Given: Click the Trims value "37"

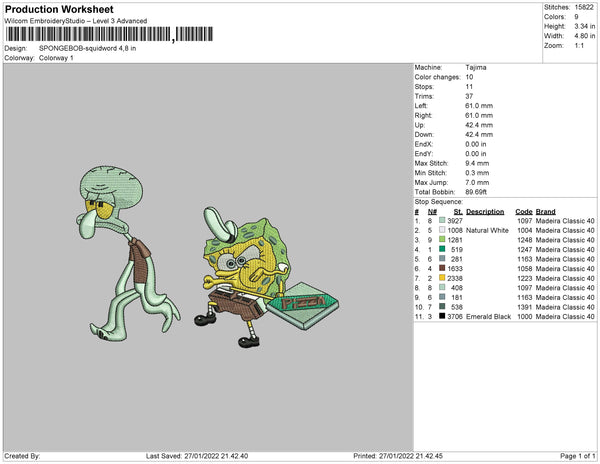Looking at the screenshot, I should (469, 96).
